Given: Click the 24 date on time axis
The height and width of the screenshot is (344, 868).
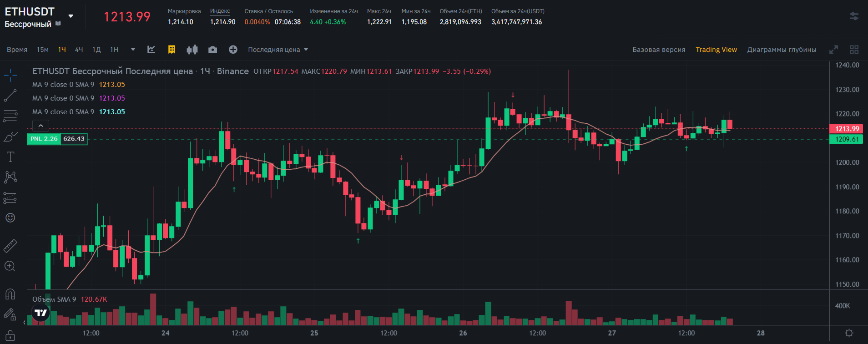Looking at the screenshot, I should pyautogui.click(x=166, y=333).
